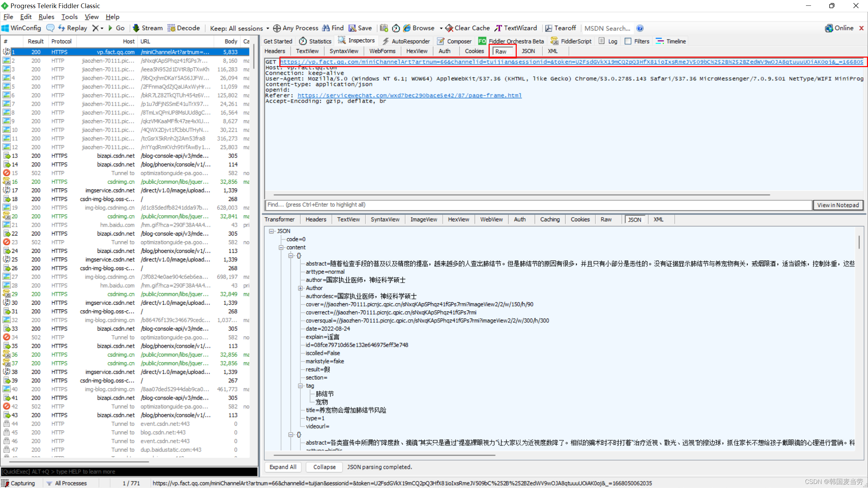Tearoff the inspectors panel
The image size is (868, 488).
click(x=560, y=28)
